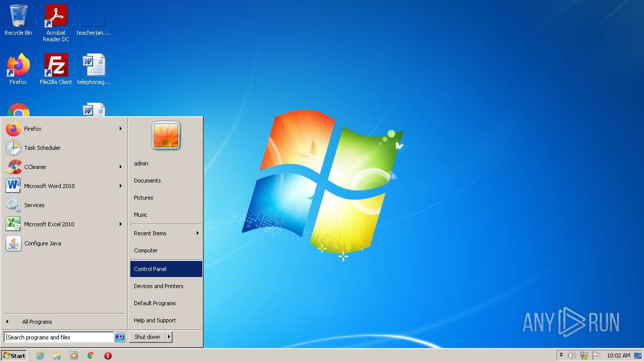The width and height of the screenshot is (644, 362).
Task: Click the clock showing 10:02 AM
Action: [618, 355]
